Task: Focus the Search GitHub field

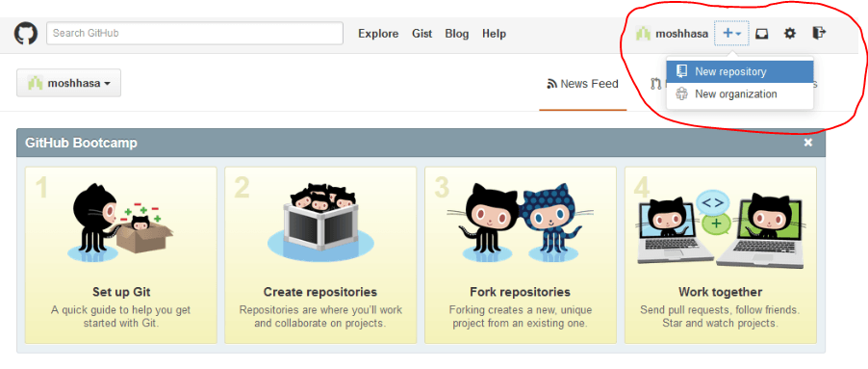Action: (x=194, y=34)
